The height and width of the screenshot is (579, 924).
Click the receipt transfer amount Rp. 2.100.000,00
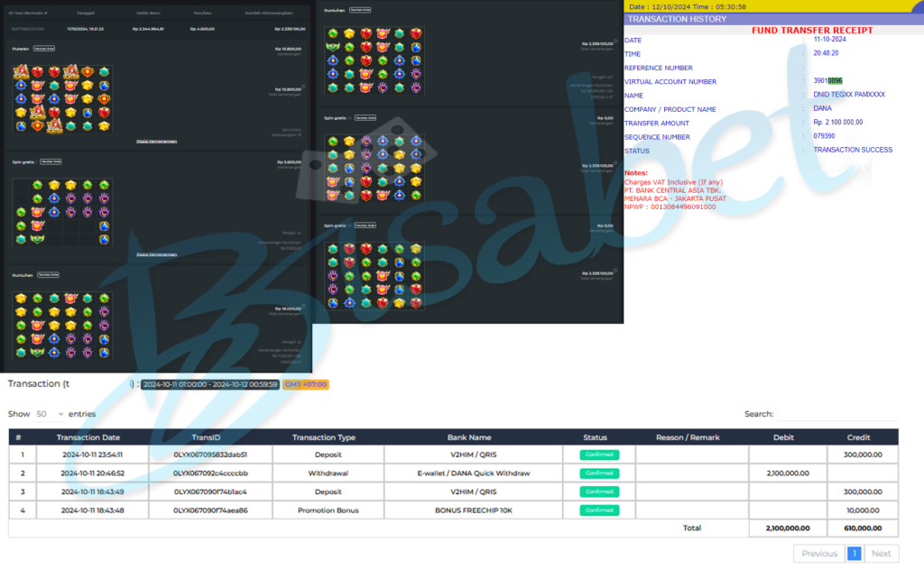(x=838, y=123)
